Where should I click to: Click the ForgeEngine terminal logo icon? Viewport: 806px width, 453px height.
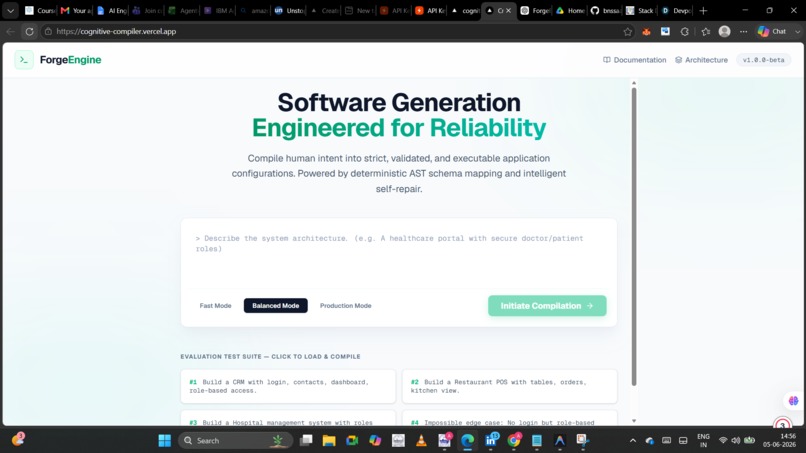pos(24,60)
